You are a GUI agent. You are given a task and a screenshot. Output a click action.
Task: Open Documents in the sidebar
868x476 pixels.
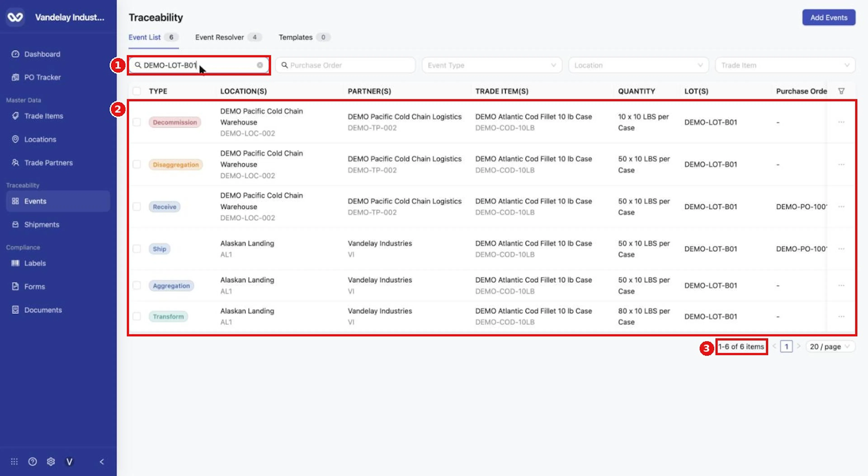click(58, 310)
